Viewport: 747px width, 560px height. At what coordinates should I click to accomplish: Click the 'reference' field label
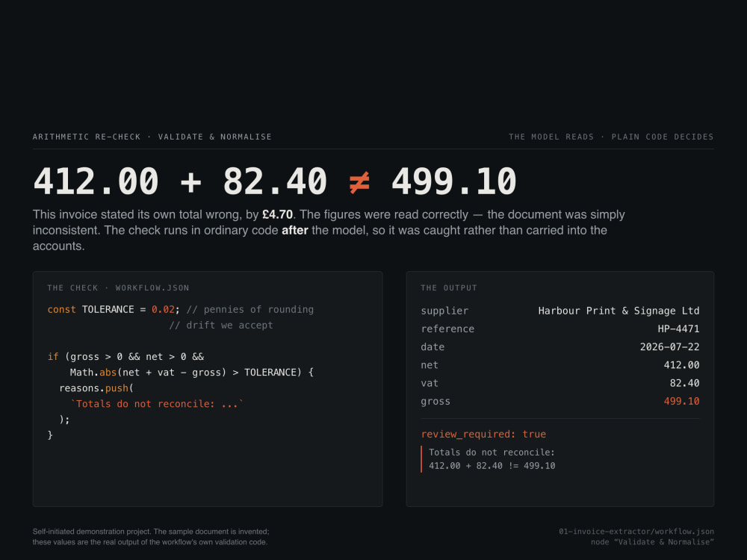pyautogui.click(x=447, y=329)
